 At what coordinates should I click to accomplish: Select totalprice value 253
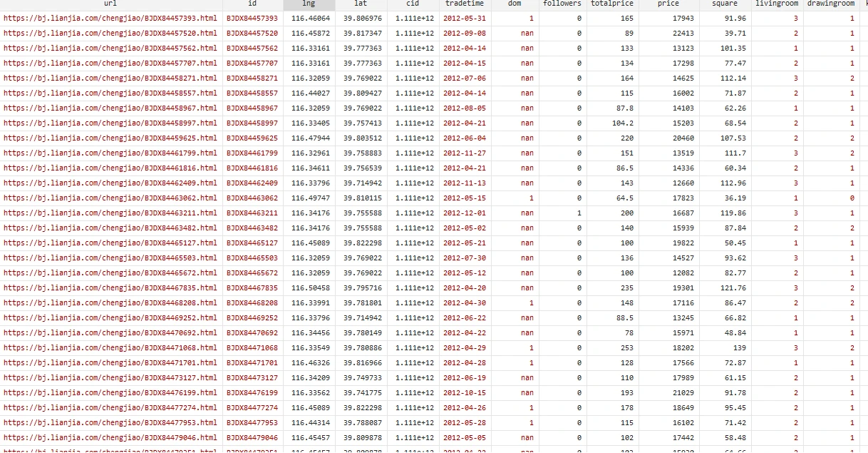(x=627, y=348)
